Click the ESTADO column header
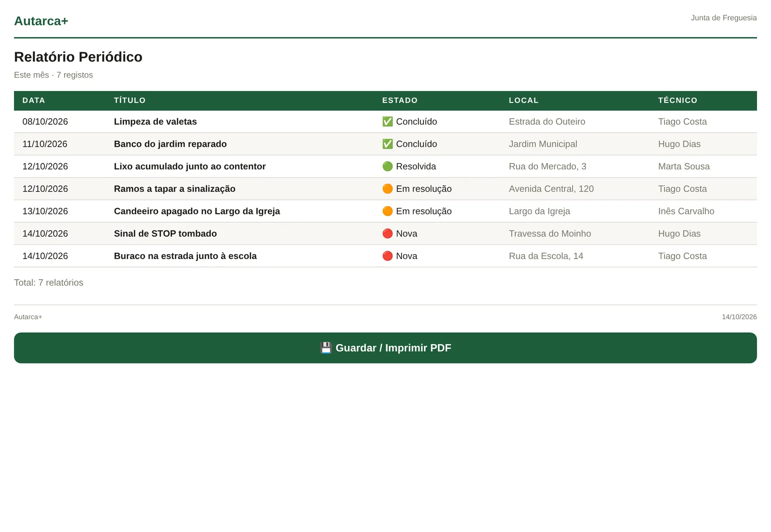Screen dimensions: 771x532 400,100
